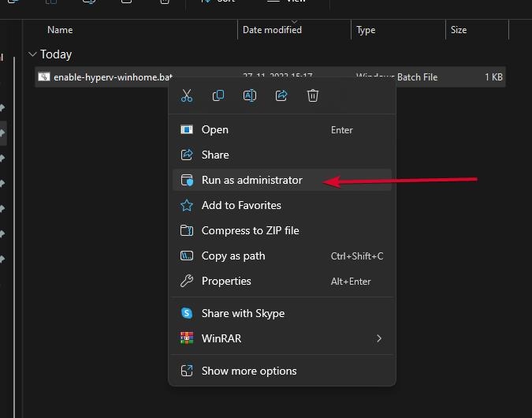The height and width of the screenshot is (418, 532).
Task: Choose Show more options
Action: (x=282, y=371)
